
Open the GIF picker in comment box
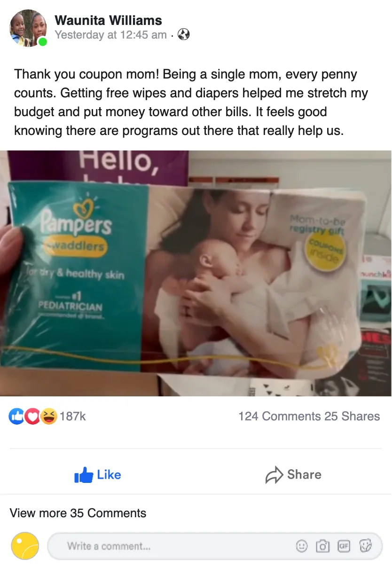click(x=344, y=546)
